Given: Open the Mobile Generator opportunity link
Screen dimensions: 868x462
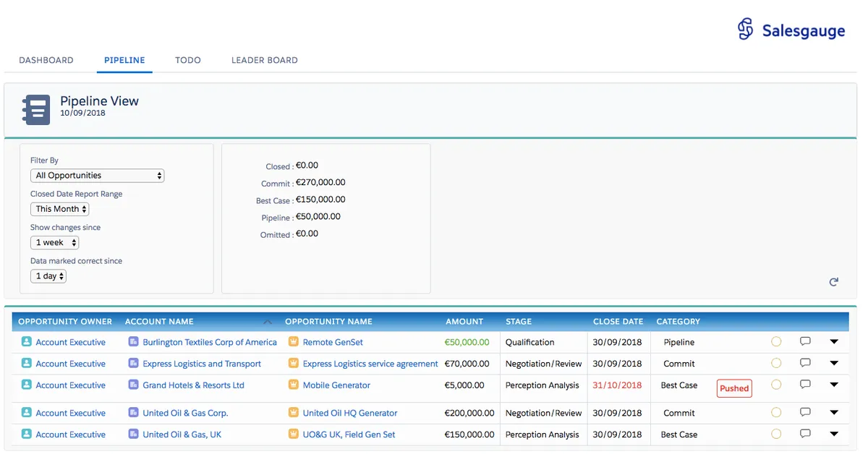Looking at the screenshot, I should (x=336, y=385).
